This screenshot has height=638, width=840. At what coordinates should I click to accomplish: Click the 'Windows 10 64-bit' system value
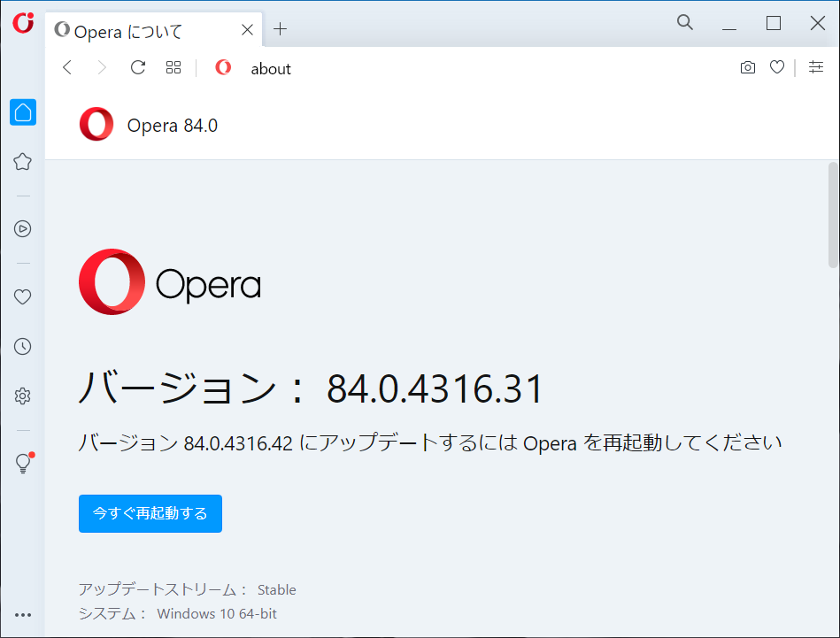[217, 614]
